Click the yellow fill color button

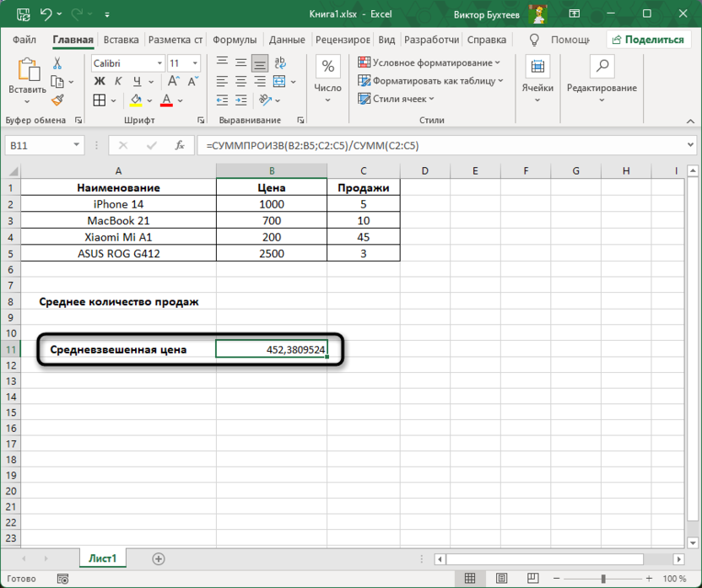(x=136, y=100)
